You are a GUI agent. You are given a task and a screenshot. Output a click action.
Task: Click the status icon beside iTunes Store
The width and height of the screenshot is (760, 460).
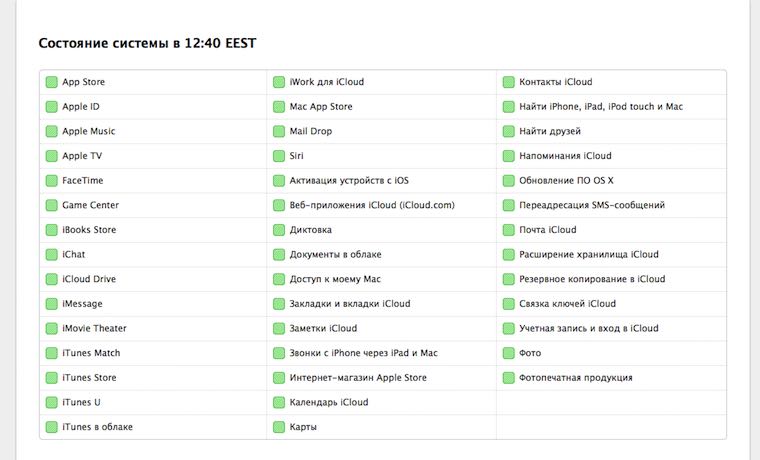coord(51,378)
